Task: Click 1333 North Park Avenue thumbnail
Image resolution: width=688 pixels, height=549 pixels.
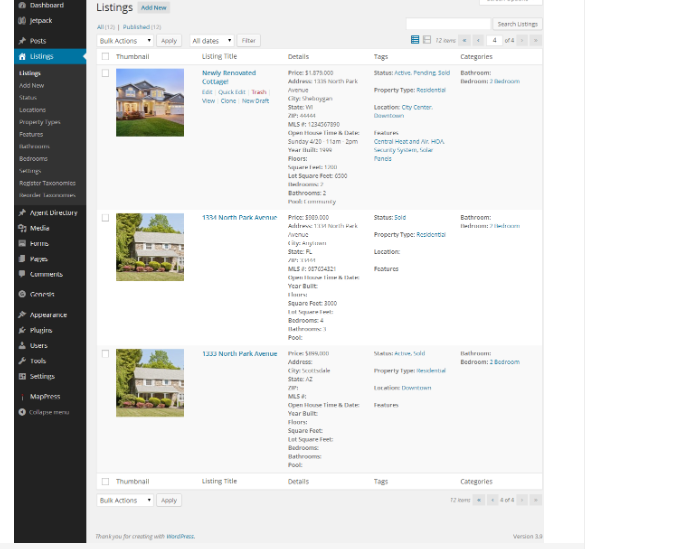Action: click(150, 383)
